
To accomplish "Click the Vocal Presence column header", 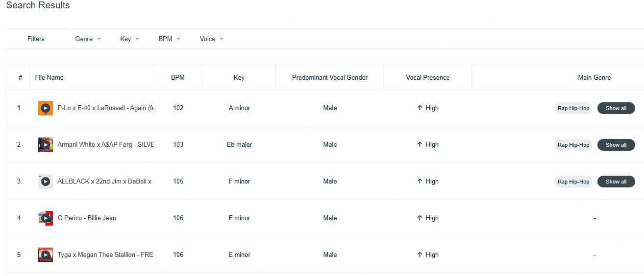I will click(x=427, y=77).
